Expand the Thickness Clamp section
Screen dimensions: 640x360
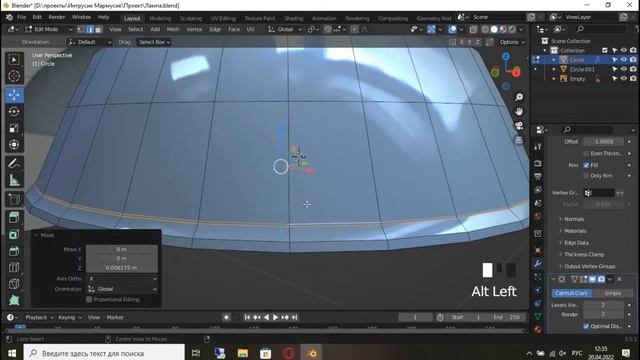[584, 255]
